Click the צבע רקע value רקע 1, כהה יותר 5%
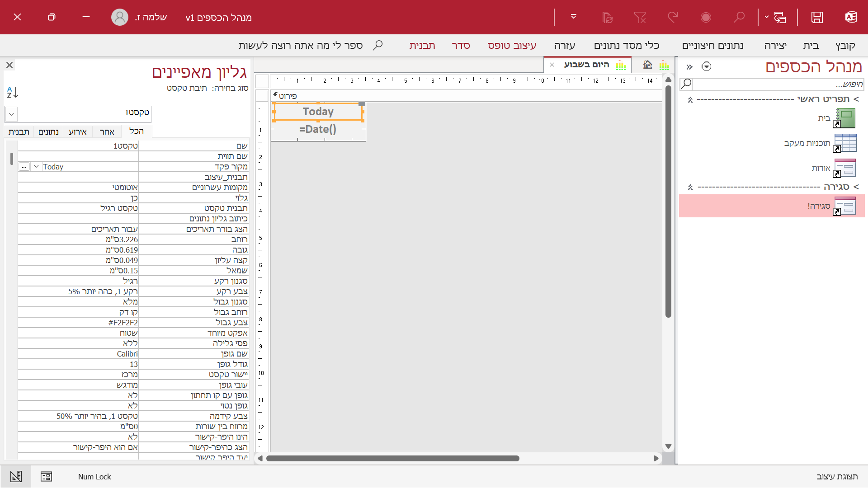 (78, 291)
